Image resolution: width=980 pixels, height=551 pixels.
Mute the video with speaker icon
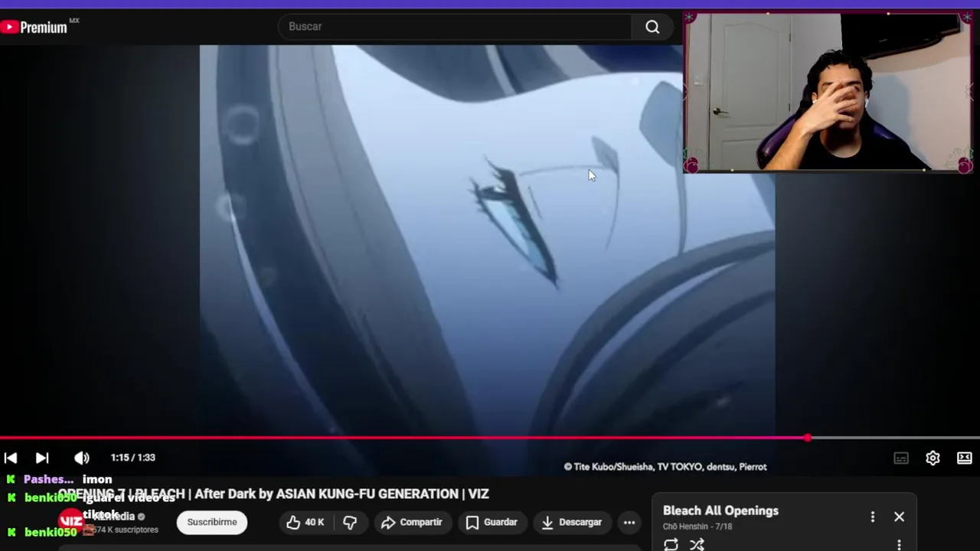point(81,458)
